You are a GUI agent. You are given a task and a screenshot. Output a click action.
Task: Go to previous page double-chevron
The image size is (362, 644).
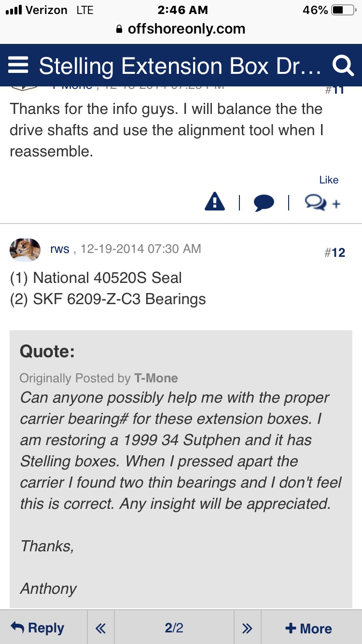[100, 628]
